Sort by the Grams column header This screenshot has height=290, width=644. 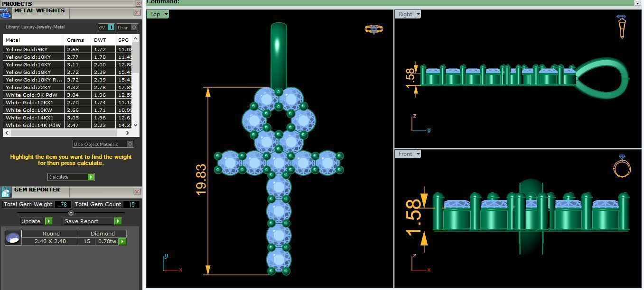click(78, 40)
